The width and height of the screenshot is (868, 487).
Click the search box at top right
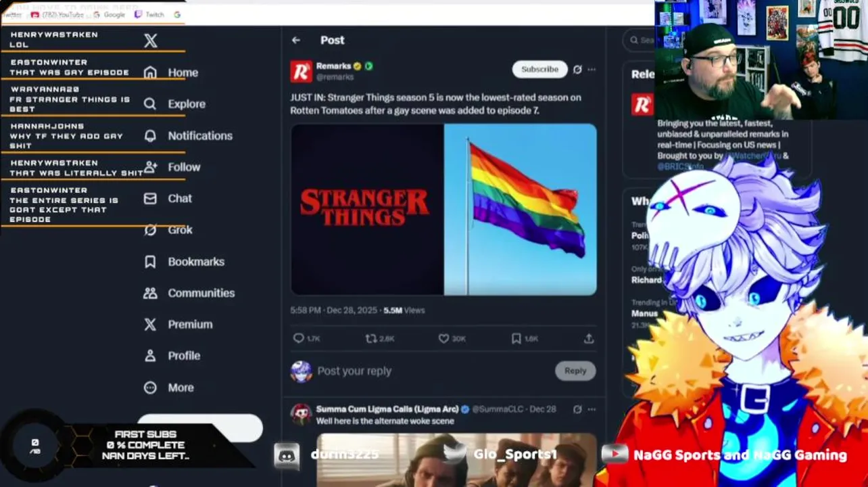pyautogui.click(x=639, y=40)
